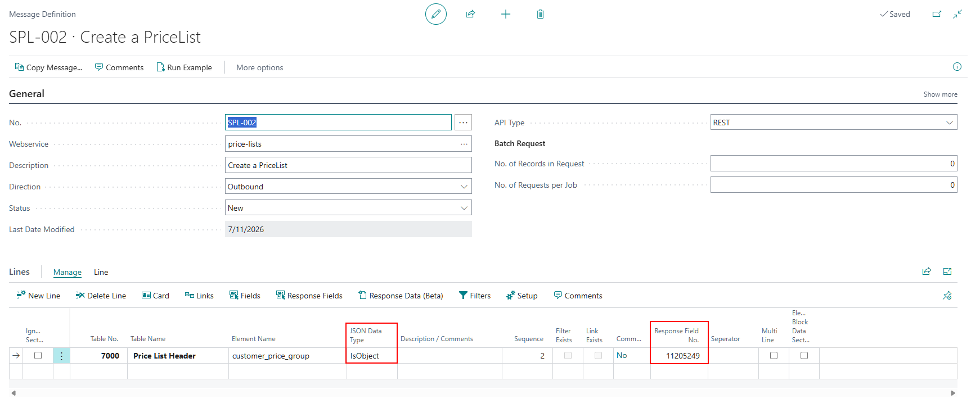Collapse the page with arrows icon
This screenshot has width=980, height=408.
click(x=957, y=14)
